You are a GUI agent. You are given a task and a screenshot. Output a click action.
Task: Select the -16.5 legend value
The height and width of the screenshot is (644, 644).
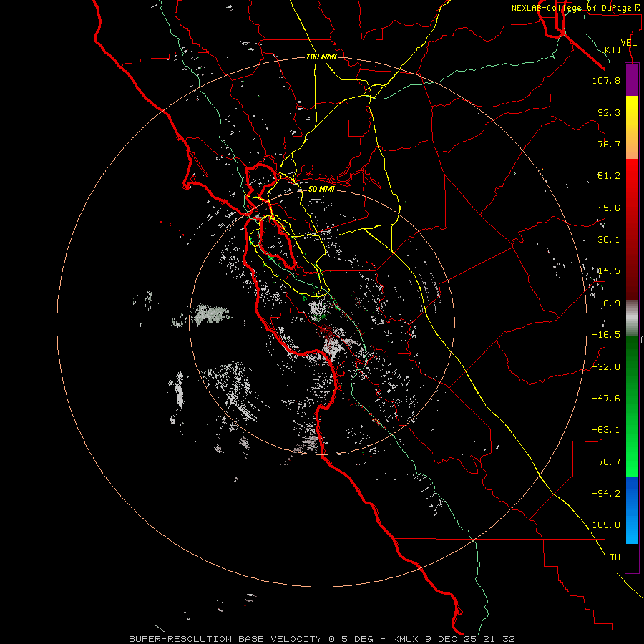pyautogui.click(x=606, y=335)
